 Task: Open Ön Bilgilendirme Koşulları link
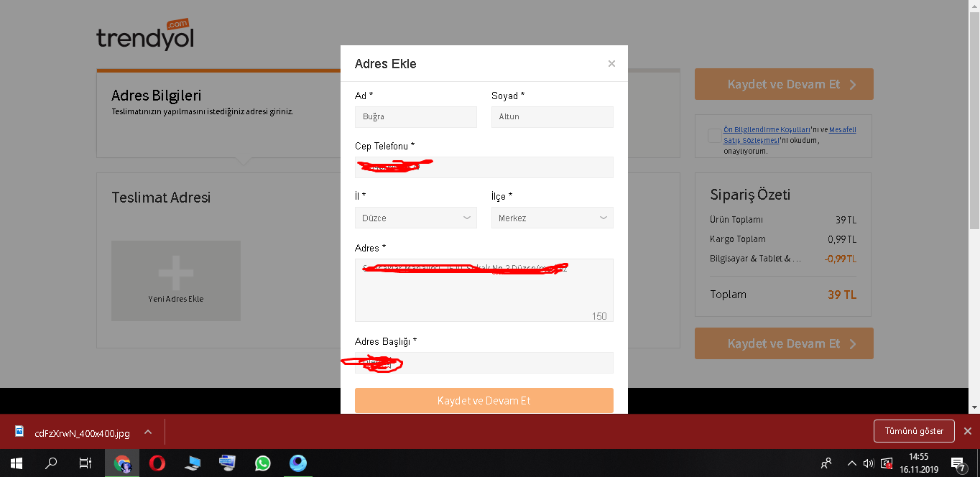(767, 130)
